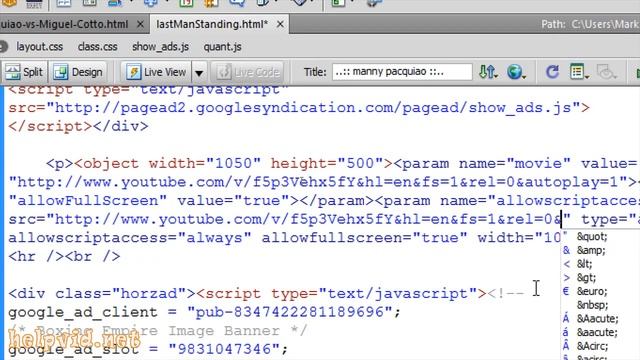Click the googlesyndication show_ads.js URL text

click(313, 108)
